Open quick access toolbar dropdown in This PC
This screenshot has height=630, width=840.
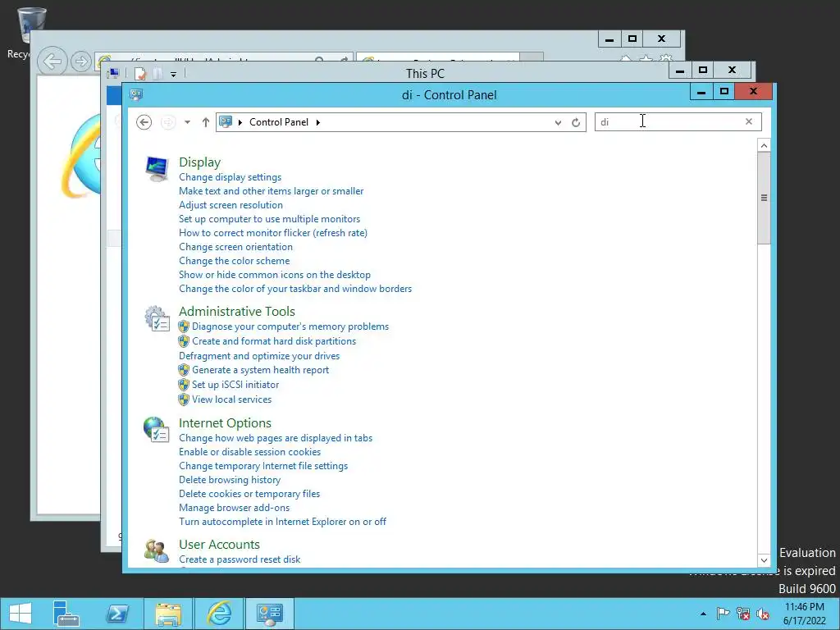pyautogui.click(x=173, y=75)
